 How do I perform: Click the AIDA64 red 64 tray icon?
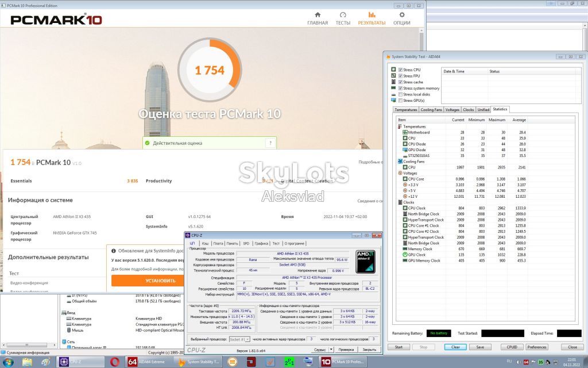click(526, 362)
